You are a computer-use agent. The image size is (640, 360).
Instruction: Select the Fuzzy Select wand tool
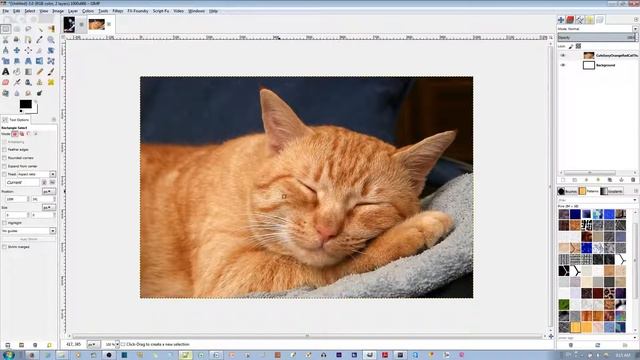tap(40, 29)
